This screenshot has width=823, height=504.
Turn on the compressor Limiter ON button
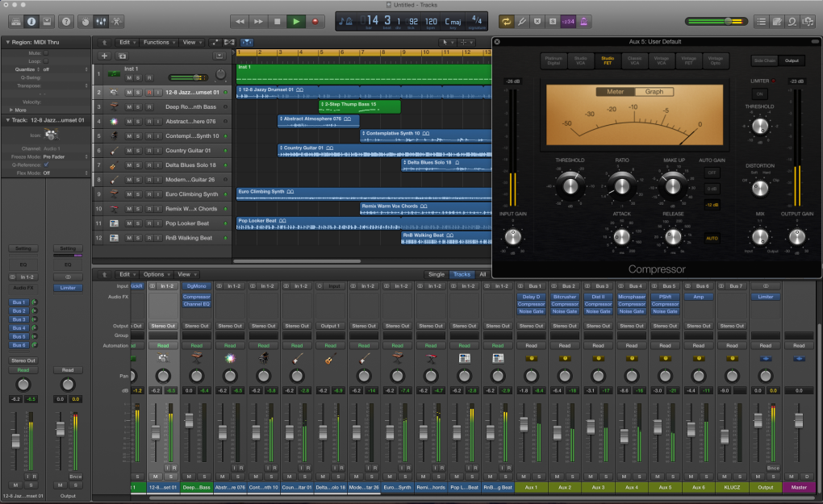(x=759, y=94)
